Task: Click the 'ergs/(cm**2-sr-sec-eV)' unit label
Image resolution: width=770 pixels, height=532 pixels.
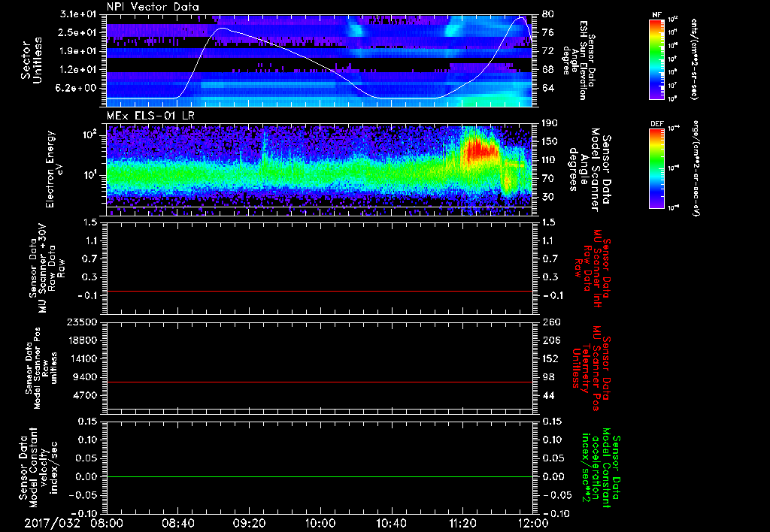Action: [x=696, y=168]
